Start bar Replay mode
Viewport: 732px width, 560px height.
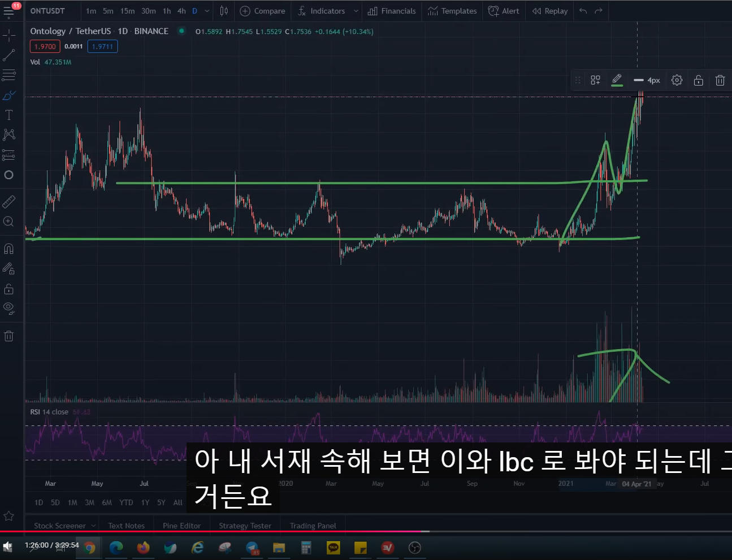550,11
